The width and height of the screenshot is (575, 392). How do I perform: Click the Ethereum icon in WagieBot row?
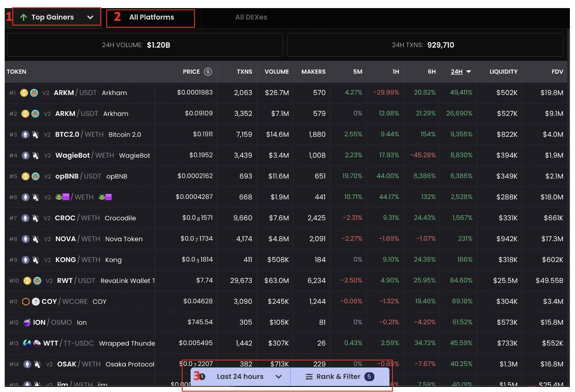tap(25, 156)
